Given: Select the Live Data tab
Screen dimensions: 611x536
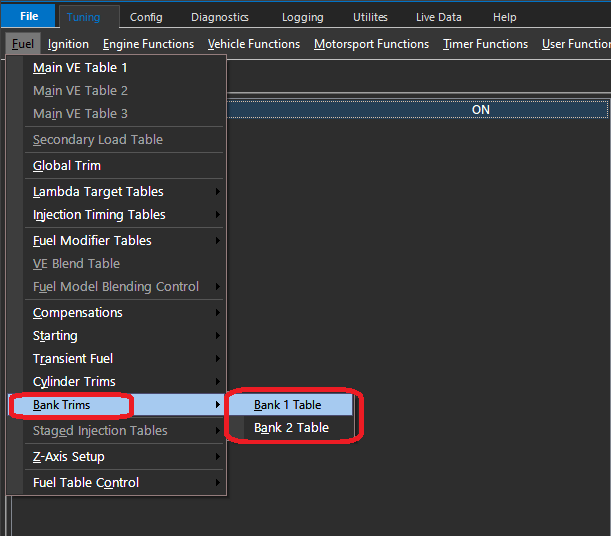Looking at the screenshot, I should 439,17.
